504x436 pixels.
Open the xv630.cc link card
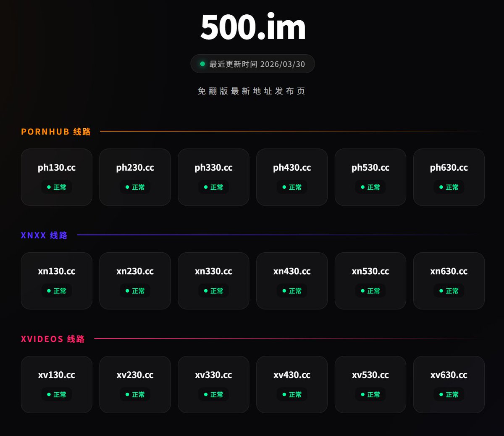[449, 385]
